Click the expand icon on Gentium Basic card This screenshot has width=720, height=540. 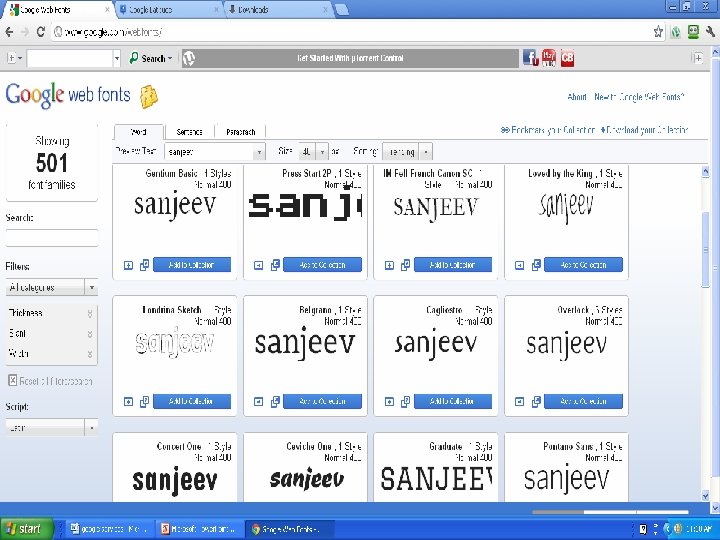point(128,265)
